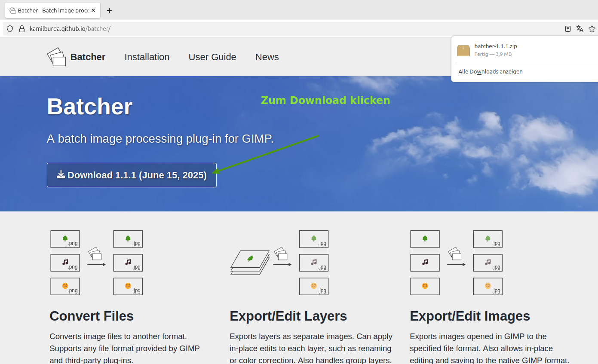This screenshot has width=598, height=364.
Task: Open the News nav item
Action: point(267,57)
